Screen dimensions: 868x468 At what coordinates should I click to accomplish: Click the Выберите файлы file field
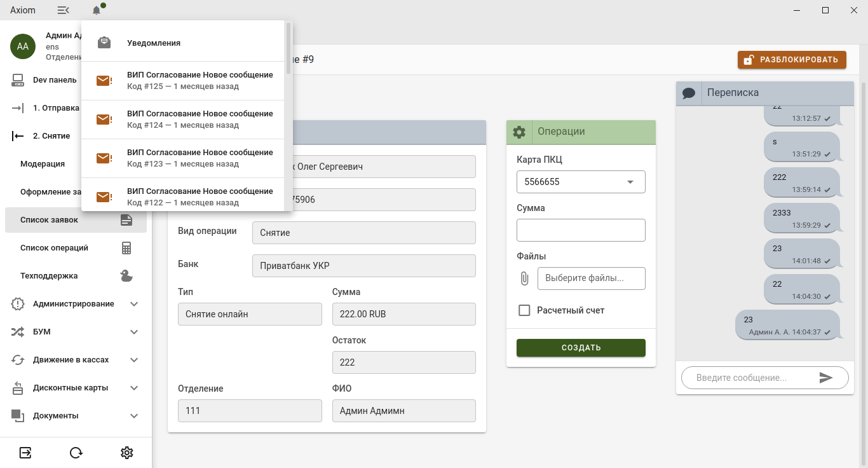pos(591,279)
